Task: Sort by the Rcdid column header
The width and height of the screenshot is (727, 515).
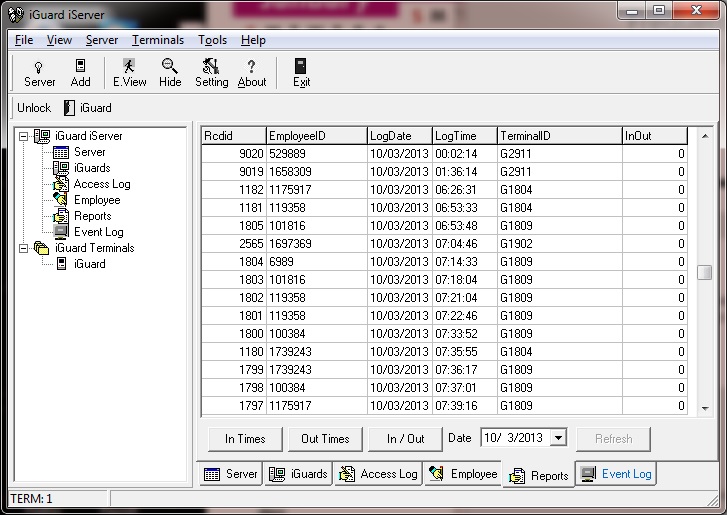Action: [234, 136]
